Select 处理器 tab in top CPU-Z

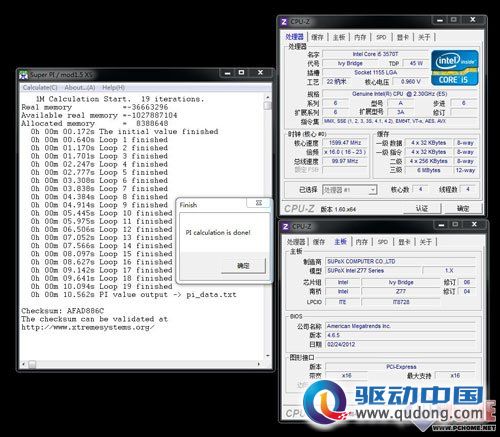295,37
